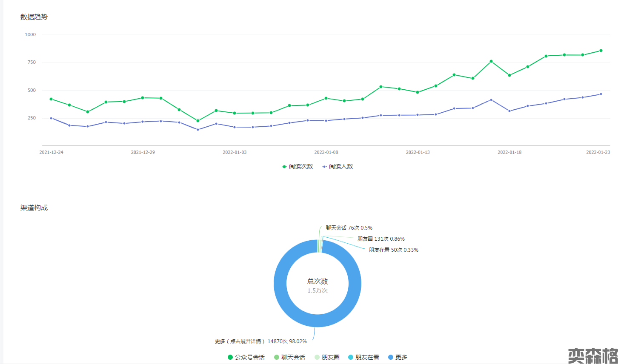Toggle the 阅读次数 series in the line chart legend
This screenshot has width=618, height=364.
click(x=297, y=166)
